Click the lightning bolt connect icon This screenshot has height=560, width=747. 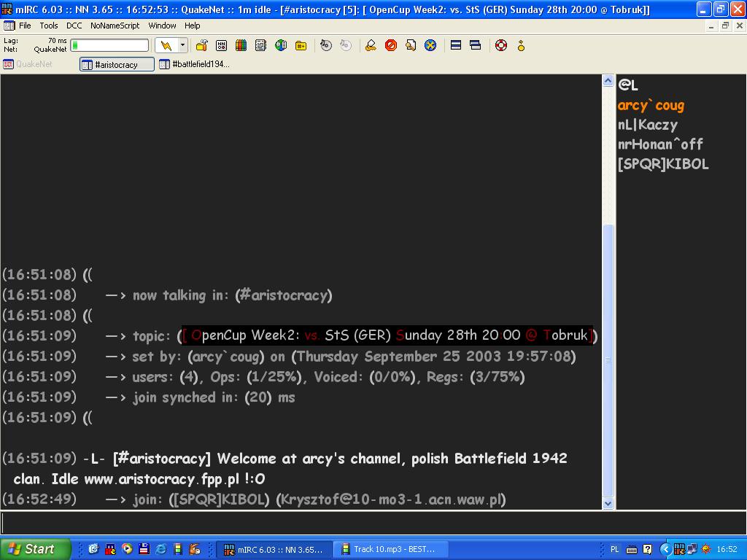166,45
